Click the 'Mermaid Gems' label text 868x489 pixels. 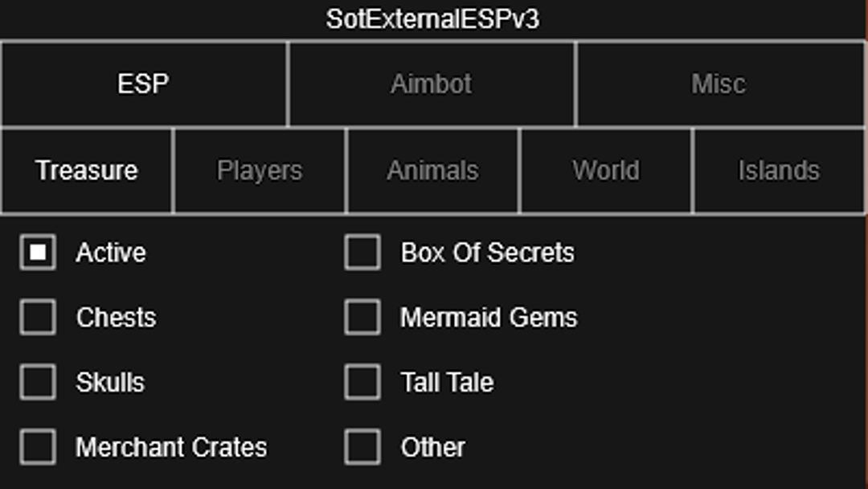489,318
